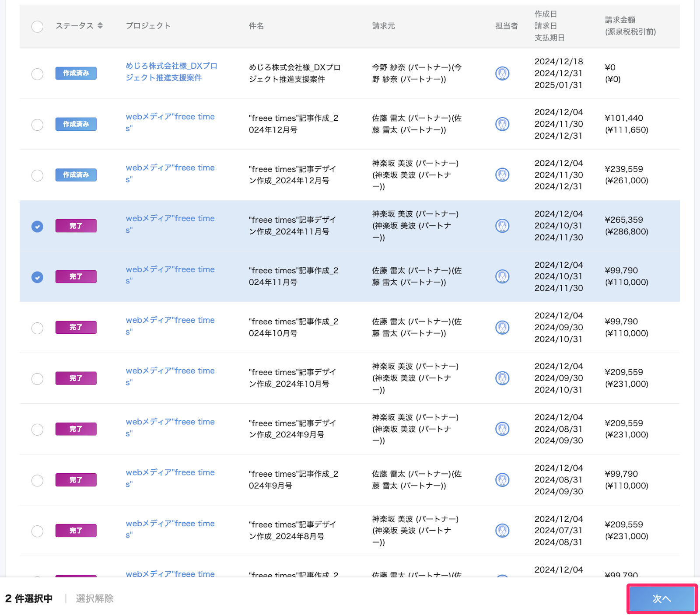Sort rows via the ステータス sort arrows
This screenshot has width=700, height=615.
[100, 25]
